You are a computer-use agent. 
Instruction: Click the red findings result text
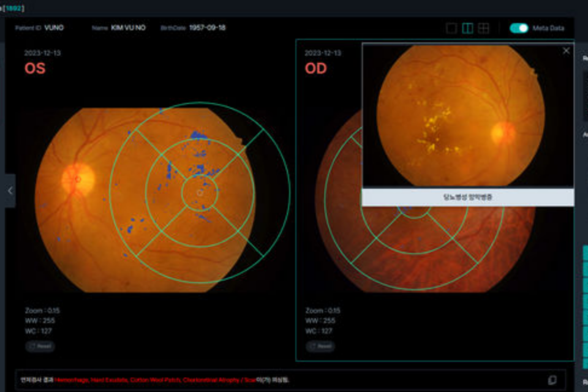[x=154, y=380]
